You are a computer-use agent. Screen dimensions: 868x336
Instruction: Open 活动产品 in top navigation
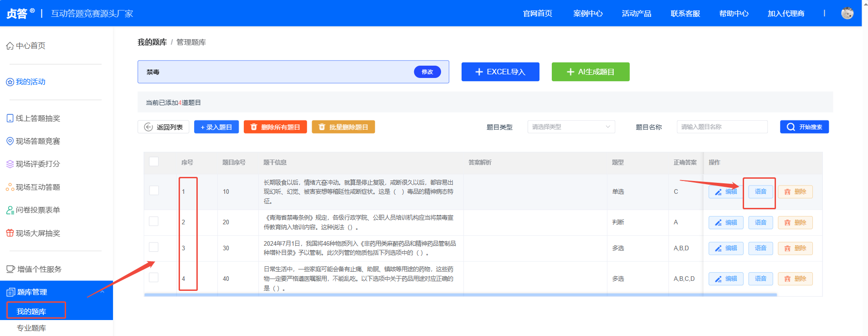[637, 14]
